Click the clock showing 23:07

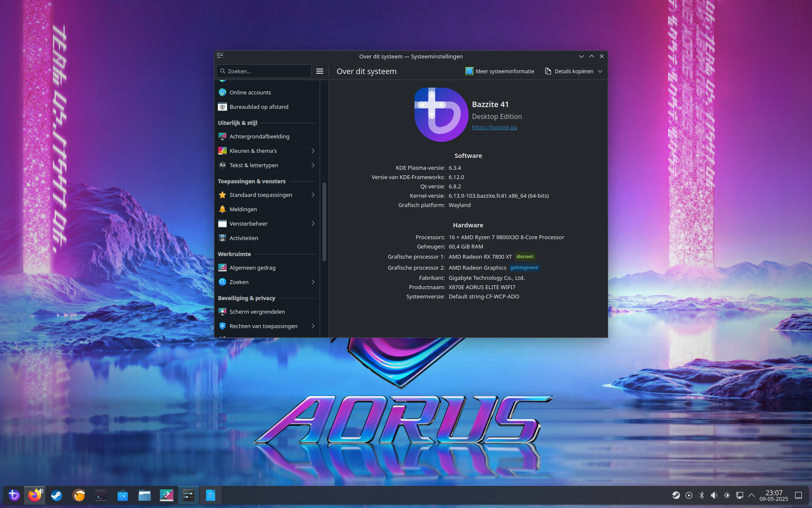point(774,495)
